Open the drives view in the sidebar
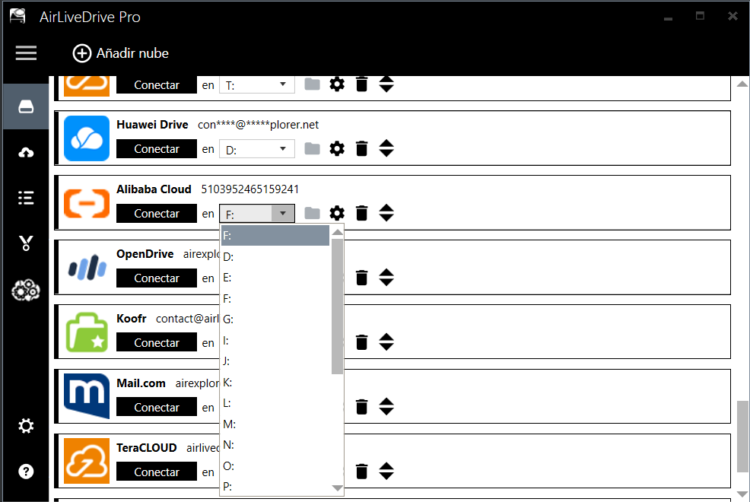 coord(26,107)
